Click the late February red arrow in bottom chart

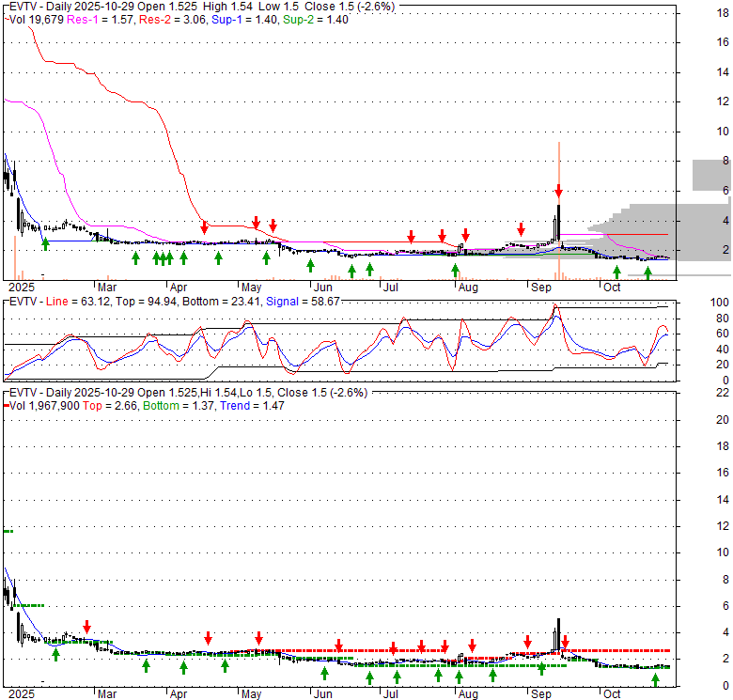(x=86, y=627)
